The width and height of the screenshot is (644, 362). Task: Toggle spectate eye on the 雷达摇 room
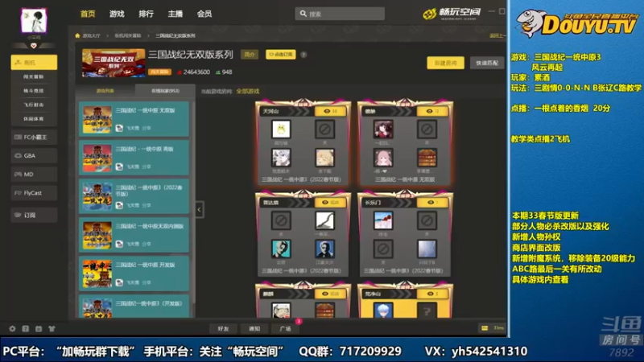pos(331,203)
